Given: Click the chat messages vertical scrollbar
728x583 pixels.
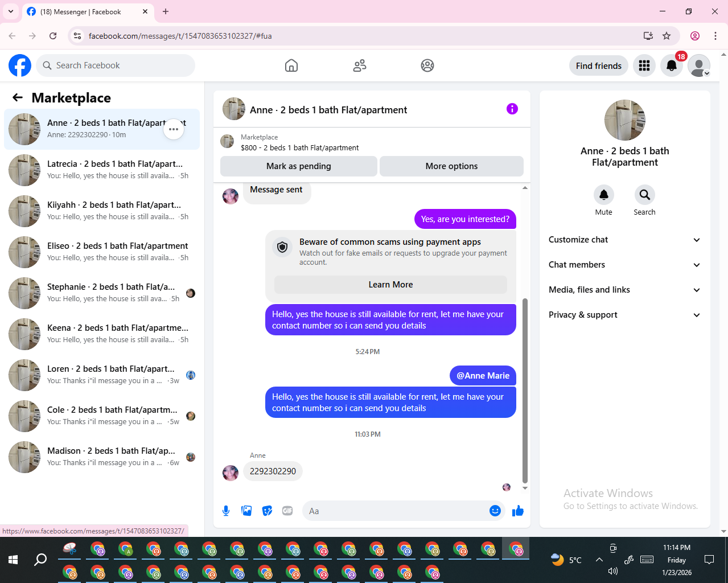Looking at the screenshot, I should pos(525,390).
